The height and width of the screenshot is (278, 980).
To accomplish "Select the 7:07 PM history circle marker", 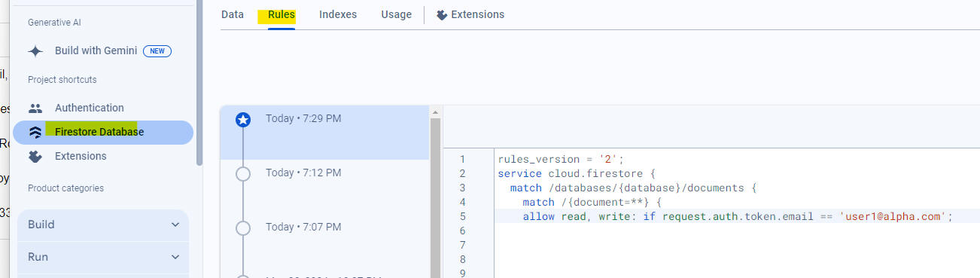I will click(243, 228).
